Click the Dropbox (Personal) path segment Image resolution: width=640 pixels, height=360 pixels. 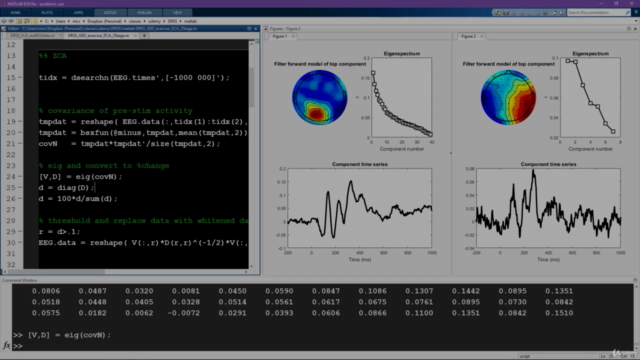(104, 21)
